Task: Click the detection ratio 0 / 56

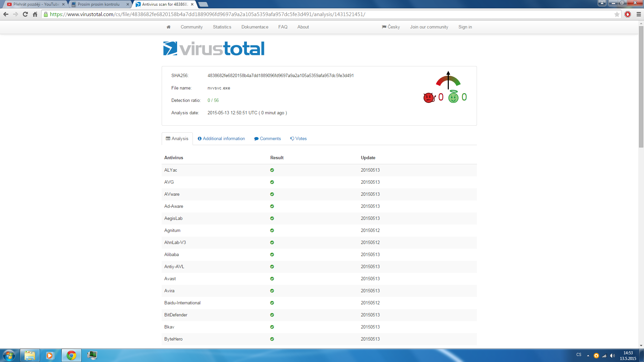Action: click(x=213, y=101)
